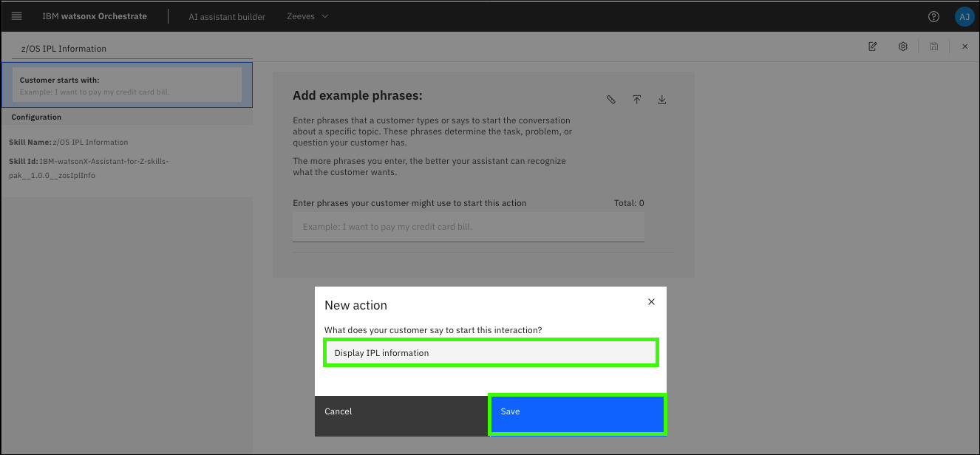Open the AJ user profile avatar
The width and height of the screenshot is (980, 455).
pos(964,16)
